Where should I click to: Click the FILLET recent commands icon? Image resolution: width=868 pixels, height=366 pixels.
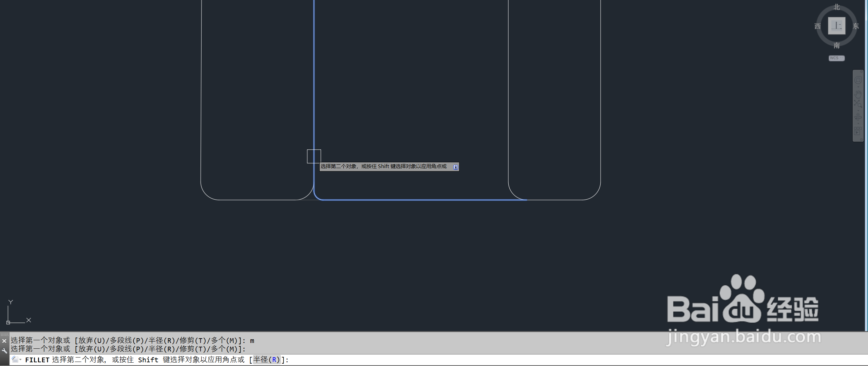pyautogui.click(x=16, y=360)
